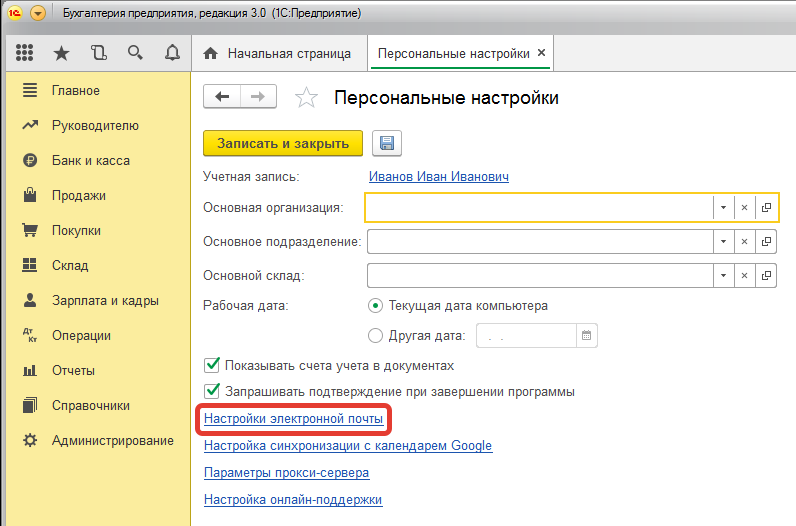Open Настройки электронной почты link
This screenshot has width=796, height=526.
coord(293,419)
